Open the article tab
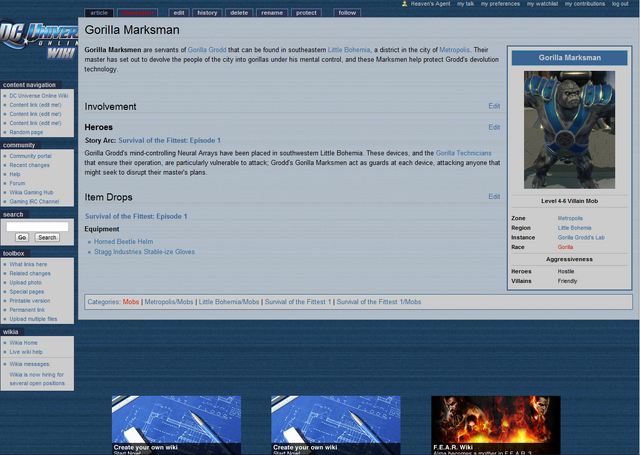Screen dimensions: 640x455 coord(99,13)
